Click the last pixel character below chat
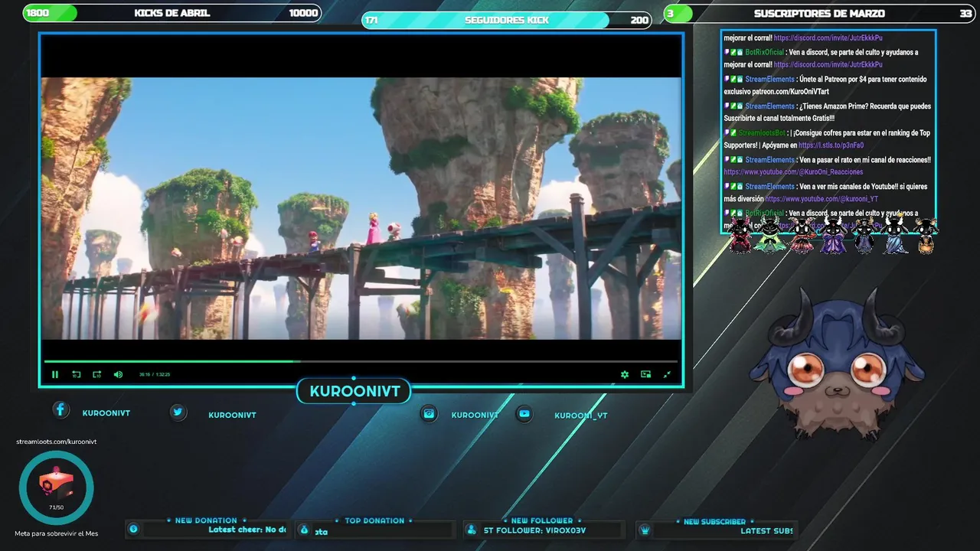Image resolution: width=980 pixels, height=551 pixels. click(926, 236)
